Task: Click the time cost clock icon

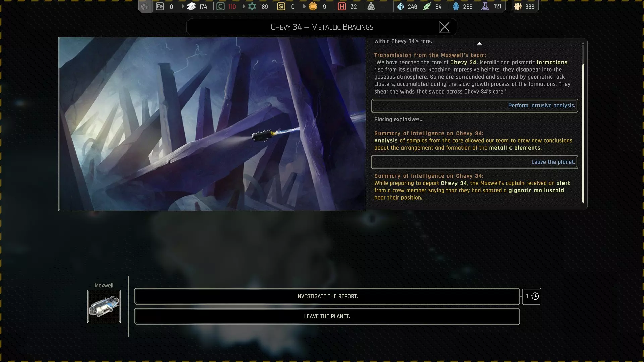Action: pos(535,296)
